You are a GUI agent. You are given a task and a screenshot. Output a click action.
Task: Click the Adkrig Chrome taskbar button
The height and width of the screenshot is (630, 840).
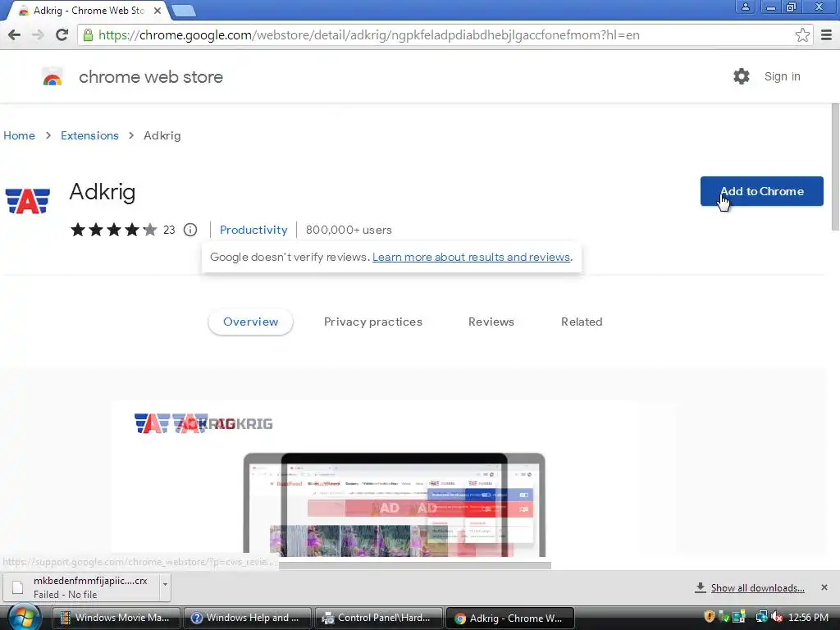click(x=510, y=618)
